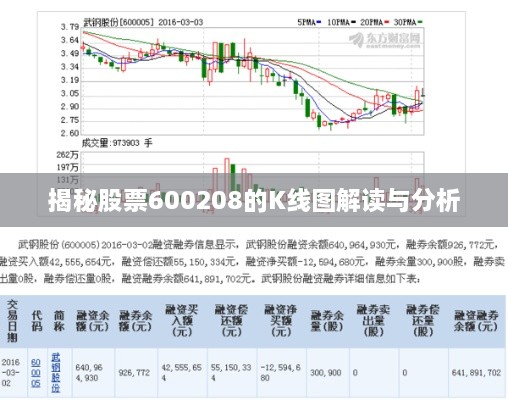Click the 融资净买额(元) column header
The image size is (508, 400).
(281, 321)
